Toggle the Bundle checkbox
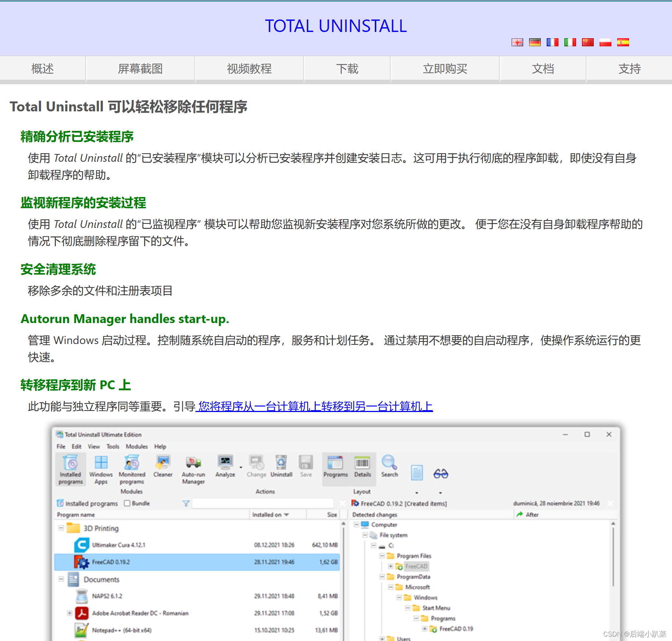672x641 pixels. pos(127,503)
